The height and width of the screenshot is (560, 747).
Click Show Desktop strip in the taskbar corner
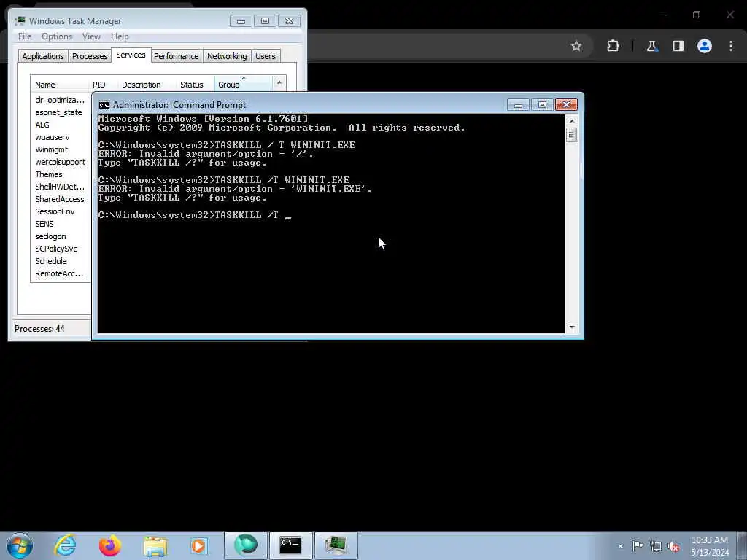click(741, 545)
